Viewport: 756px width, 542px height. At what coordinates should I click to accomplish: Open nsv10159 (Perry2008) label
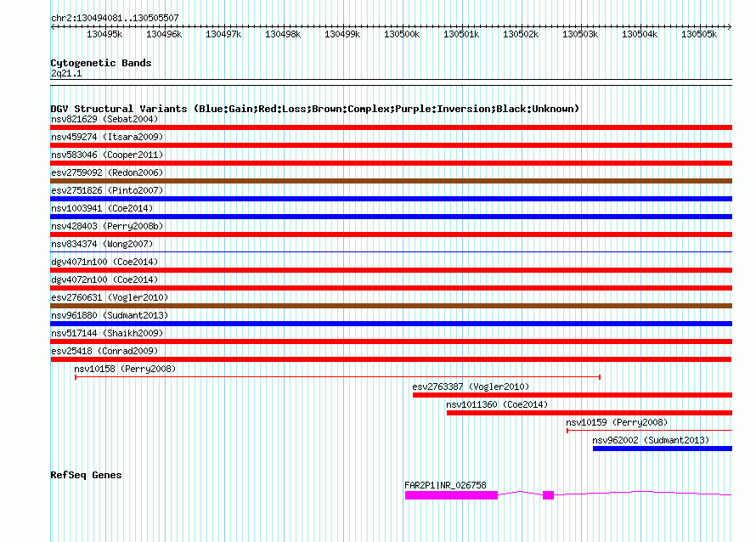[617, 422]
